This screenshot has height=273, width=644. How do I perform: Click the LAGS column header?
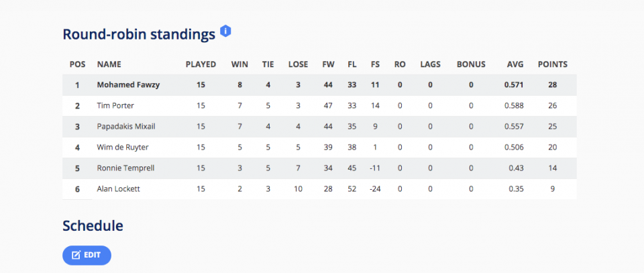(x=431, y=64)
